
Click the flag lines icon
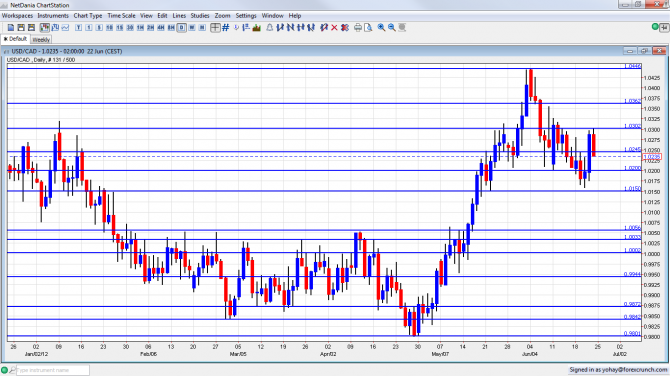pyautogui.click(x=246, y=27)
